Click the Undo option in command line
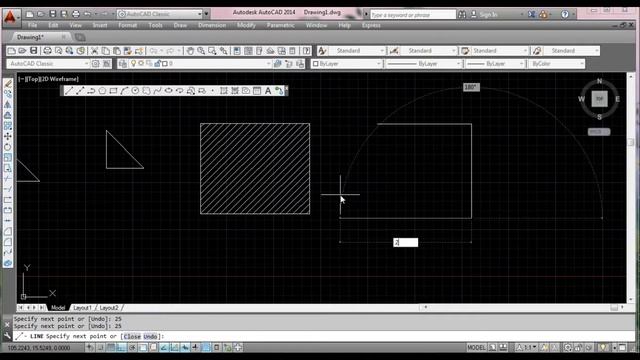640x360 pixels. (150, 336)
